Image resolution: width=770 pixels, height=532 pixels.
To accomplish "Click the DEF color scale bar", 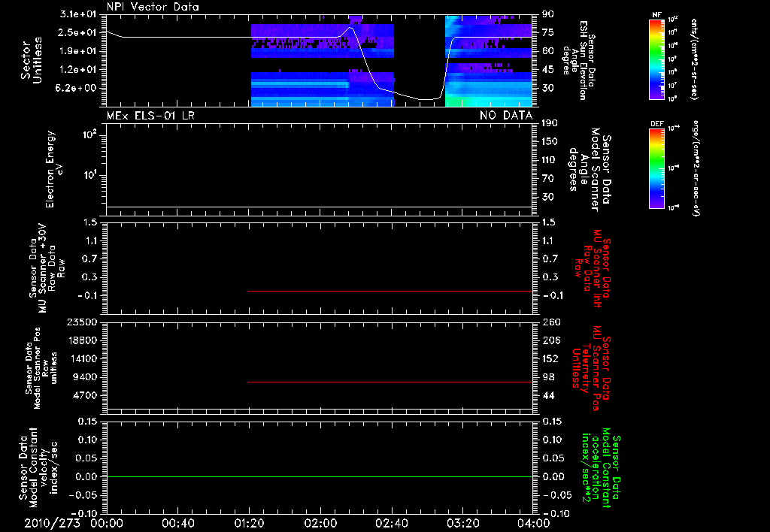I will click(657, 168).
